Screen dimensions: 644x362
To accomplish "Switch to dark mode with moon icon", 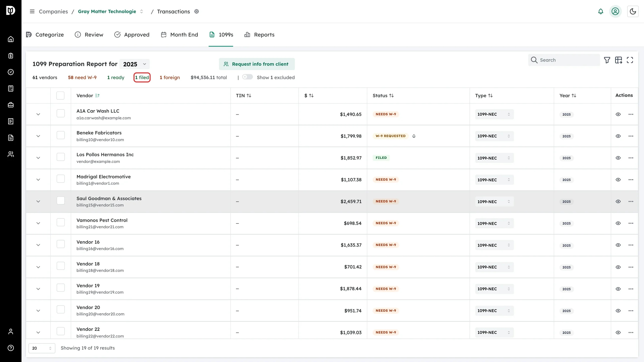I will pyautogui.click(x=633, y=12).
